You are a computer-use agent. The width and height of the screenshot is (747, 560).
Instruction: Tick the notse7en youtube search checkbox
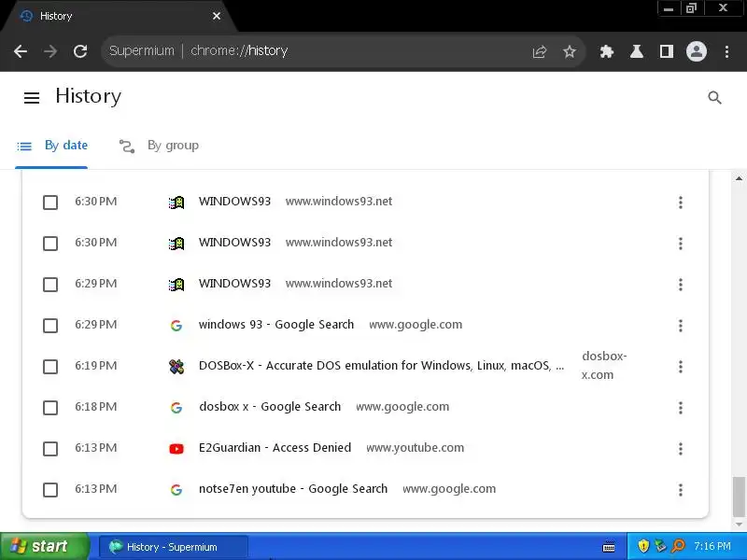click(50, 490)
